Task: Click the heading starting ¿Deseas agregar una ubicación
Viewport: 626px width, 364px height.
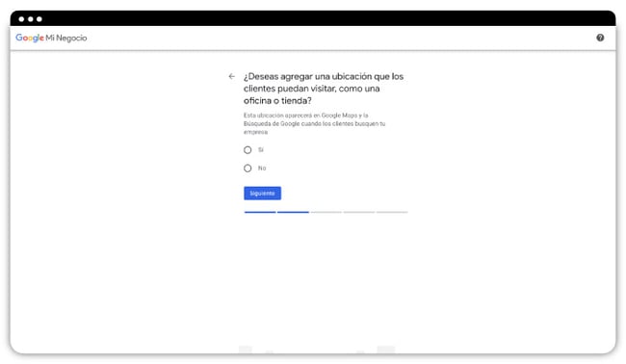Action: click(x=324, y=89)
